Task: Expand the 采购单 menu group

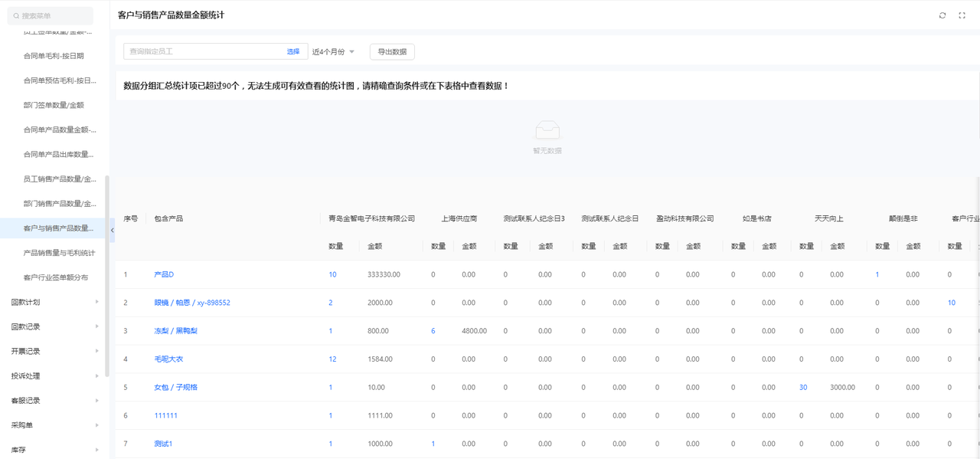Action: 55,425
